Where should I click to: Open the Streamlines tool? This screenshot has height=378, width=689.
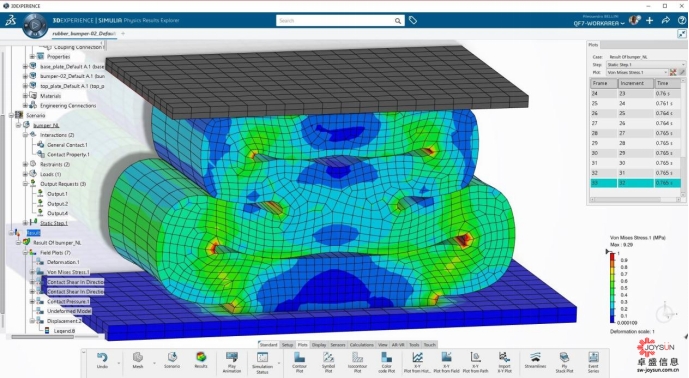tap(535, 360)
